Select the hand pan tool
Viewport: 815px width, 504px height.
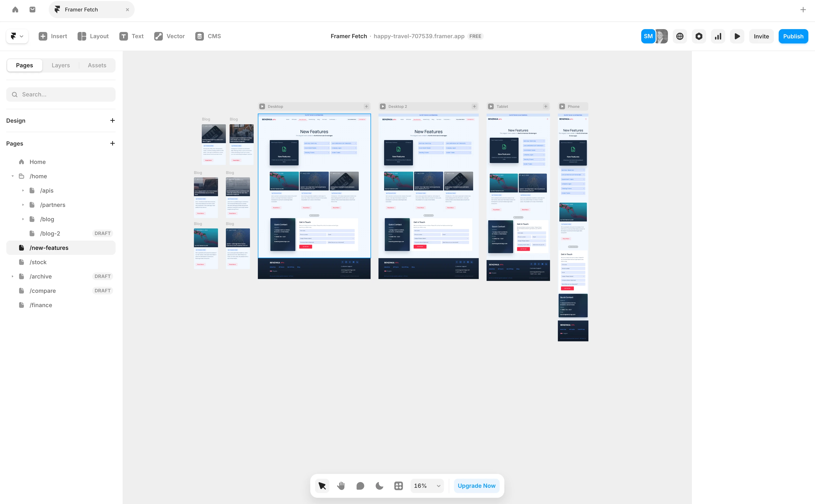coord(341,486)
